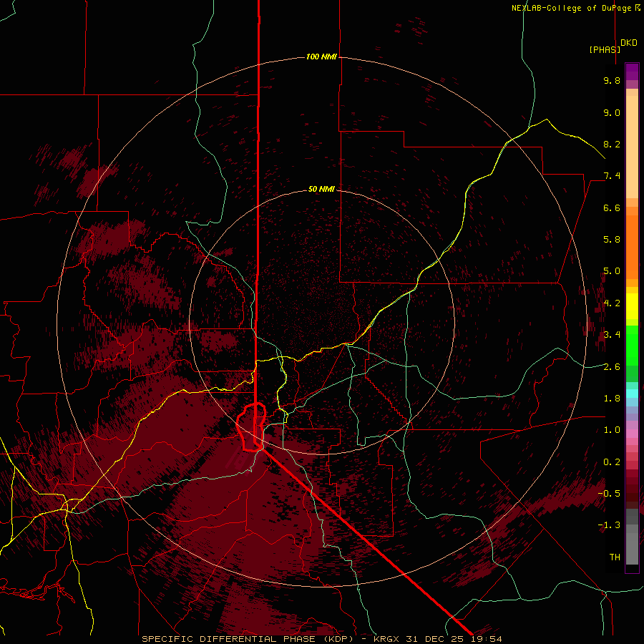The height and width of the screenshot is (644, 644).
Task: Click the 4.2 value on the color scale
Action: [x=612, y=303]
